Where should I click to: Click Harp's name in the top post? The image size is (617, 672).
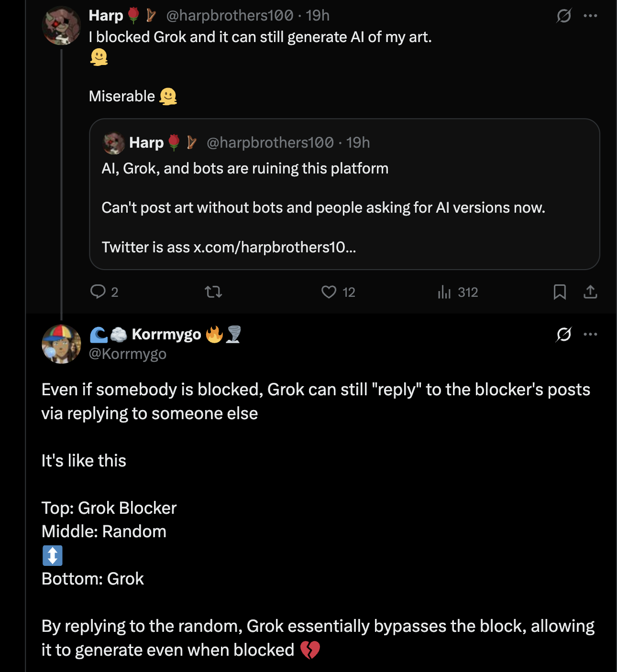[x=106, y=16]
